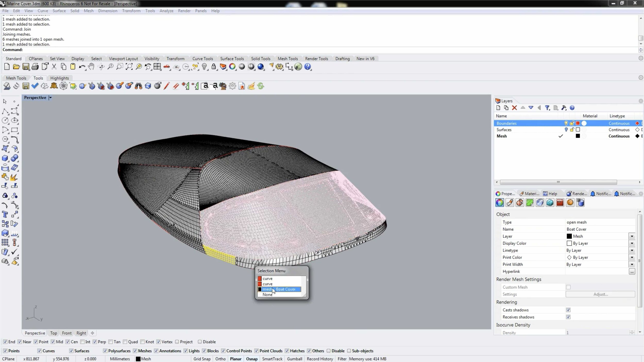The image size is (644, 362).
Task: Uncheck Casts shadows checkbox
Action: (568, 310)
